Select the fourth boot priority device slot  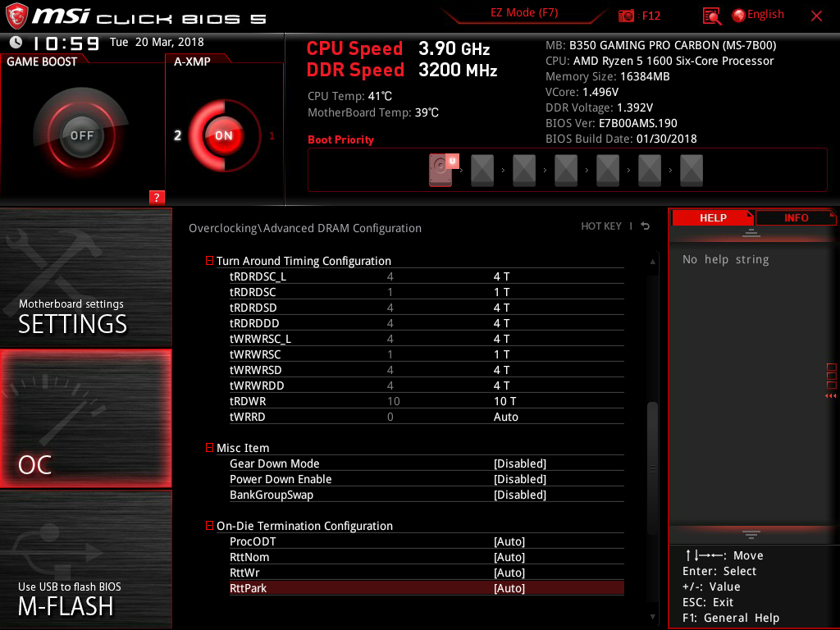click(566, 171)
